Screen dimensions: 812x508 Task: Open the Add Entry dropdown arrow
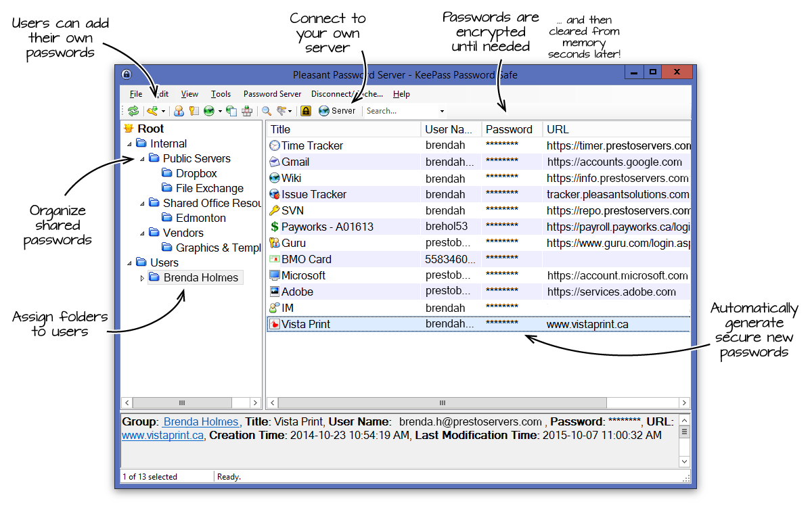pos(163,111)
